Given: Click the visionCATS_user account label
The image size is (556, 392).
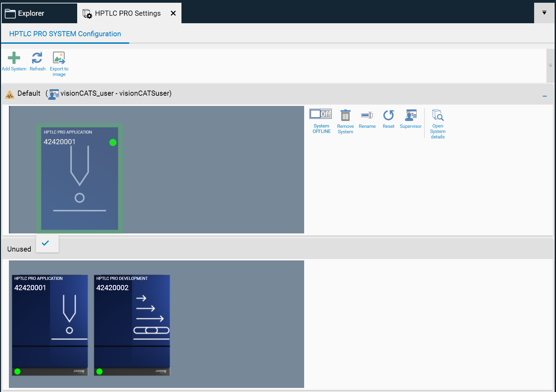Looking at the screenshot, I should [116, 93].
